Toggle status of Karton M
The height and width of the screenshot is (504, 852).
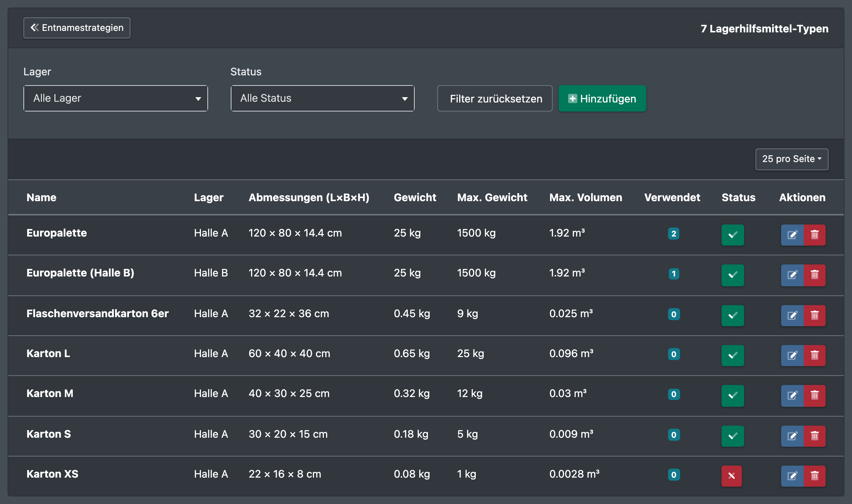pos(732,396)
